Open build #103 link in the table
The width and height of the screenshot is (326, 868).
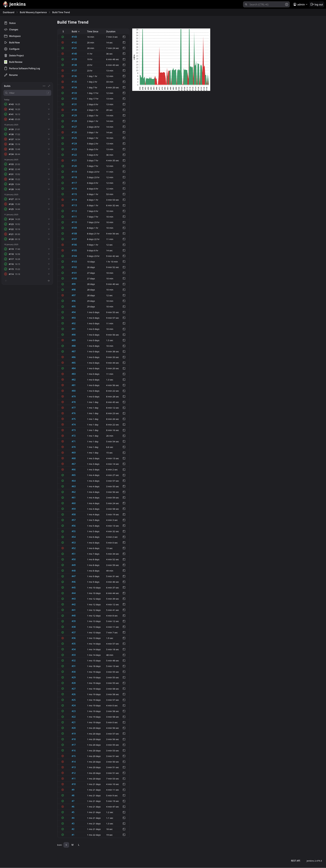[x=74, y=261]
